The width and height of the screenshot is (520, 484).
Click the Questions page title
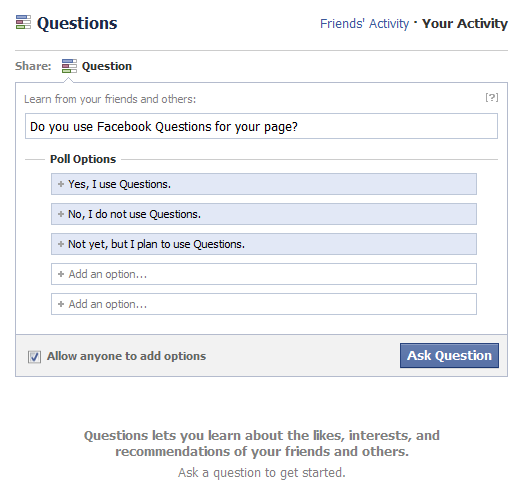[77, 23]
